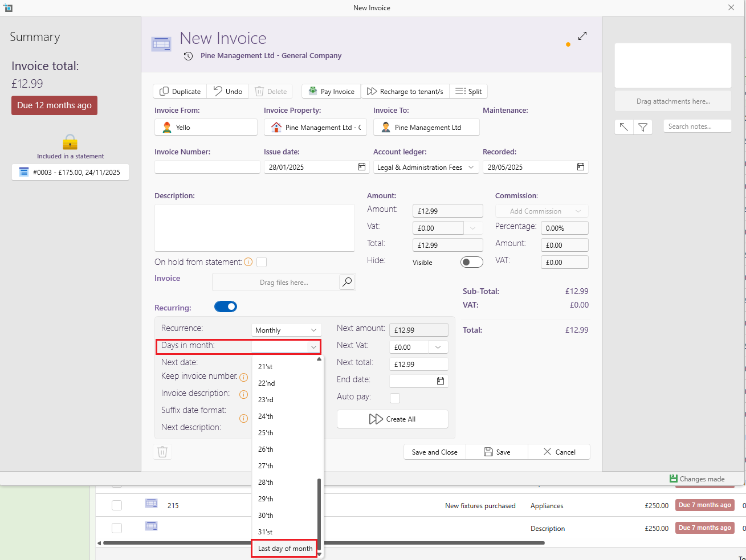Enable the Auto pay checkbox
This screenshot has width=746, height=560.
tap(395, 398)
